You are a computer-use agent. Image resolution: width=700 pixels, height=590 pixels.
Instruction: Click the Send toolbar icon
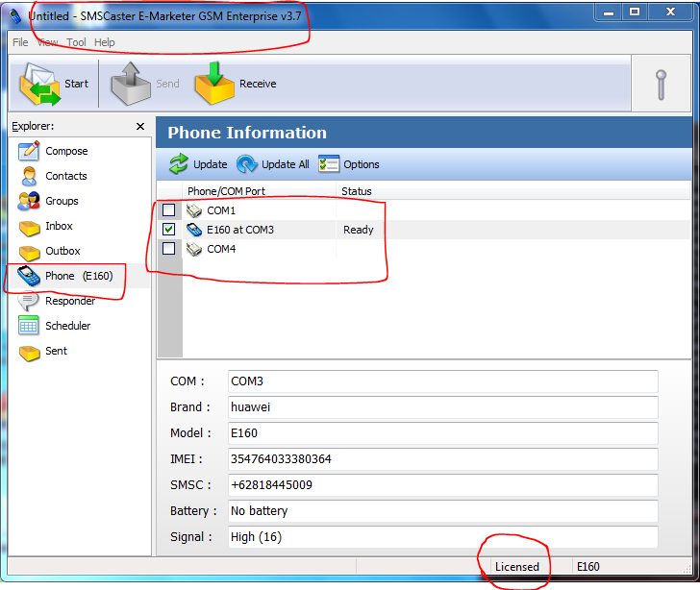131,84
